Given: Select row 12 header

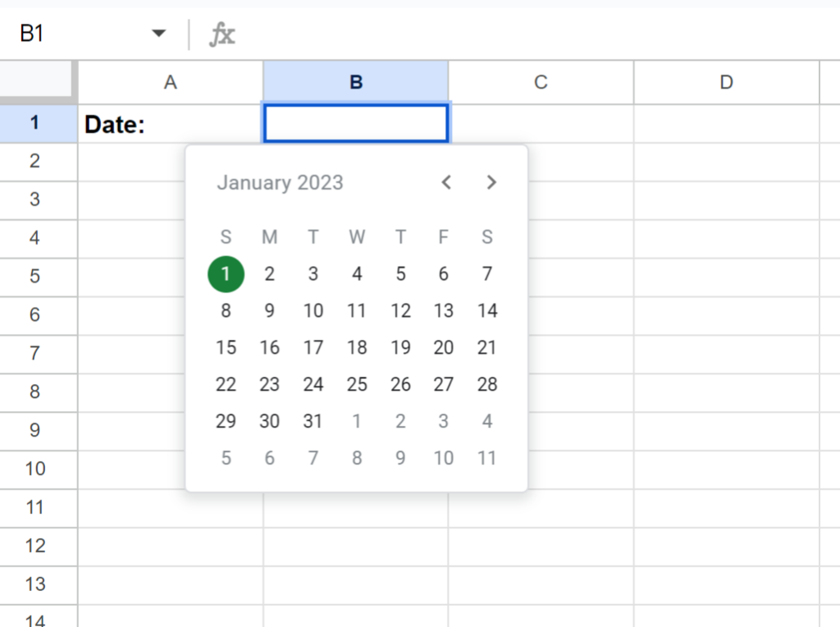Looking at the screenshot, I should coord(34,546).
